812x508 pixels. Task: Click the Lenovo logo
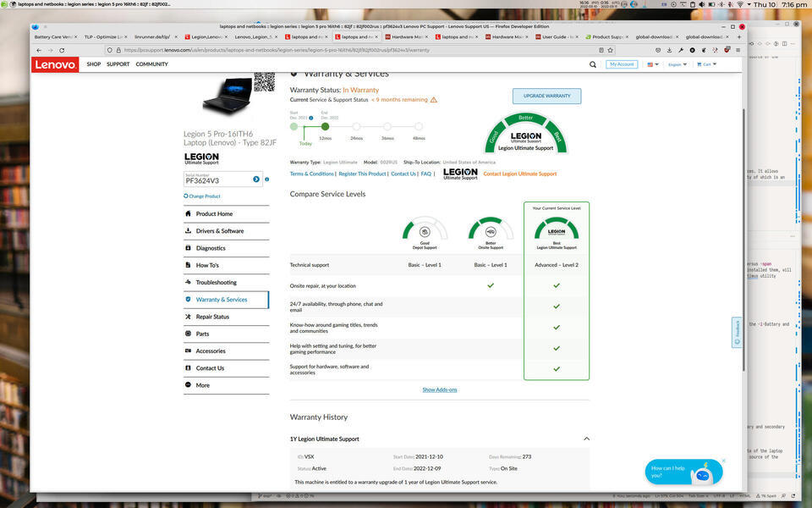(x=55, y=64)
